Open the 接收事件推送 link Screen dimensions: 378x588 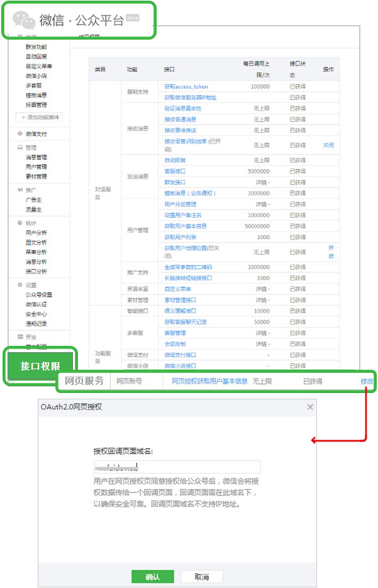[x=180, y=131]
